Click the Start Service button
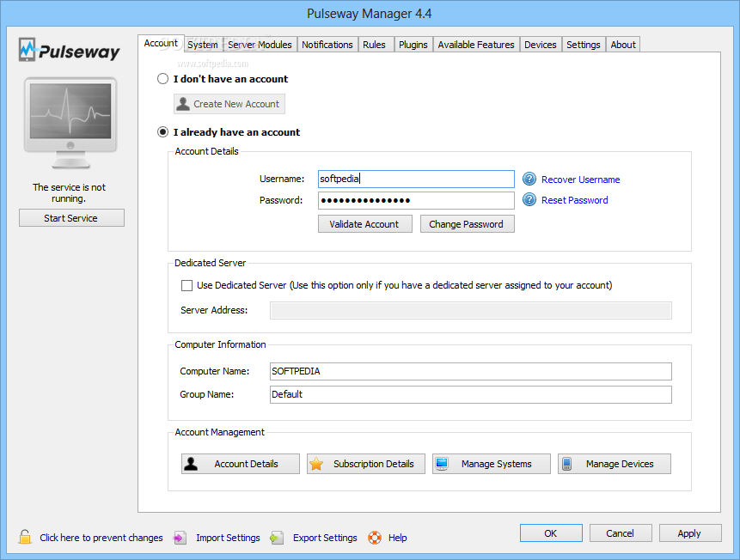The image size is (740, 560). coord(71,218)
